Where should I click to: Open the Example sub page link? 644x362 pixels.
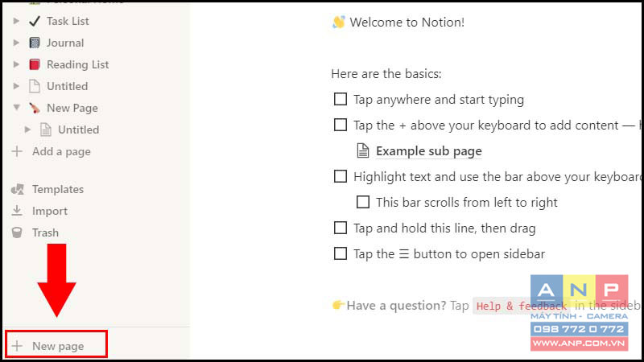point(429,151)
